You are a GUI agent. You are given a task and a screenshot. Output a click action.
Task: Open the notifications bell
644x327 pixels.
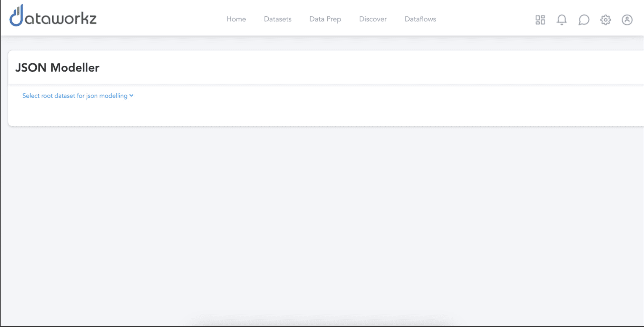click(561, 20)
